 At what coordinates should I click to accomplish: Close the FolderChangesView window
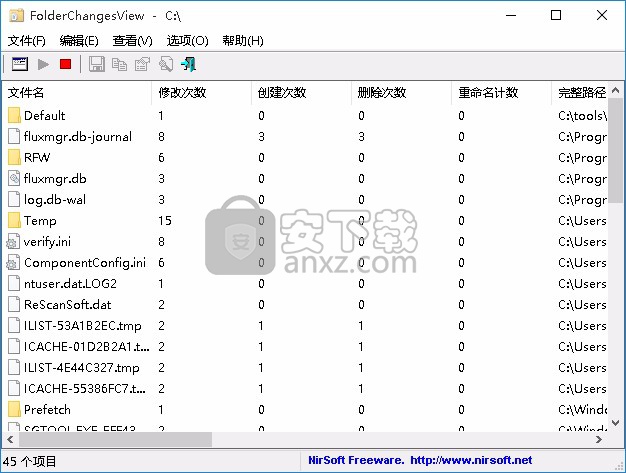click(x=602, y=15)
